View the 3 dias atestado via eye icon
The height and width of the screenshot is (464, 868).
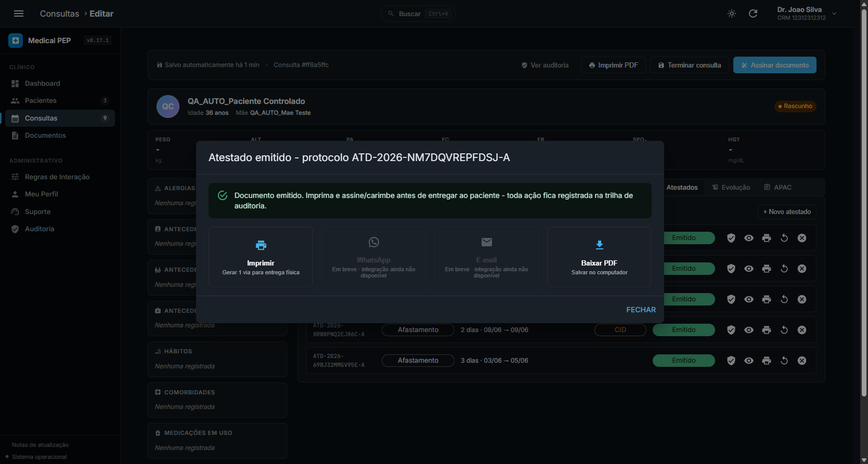coord(749,361)
